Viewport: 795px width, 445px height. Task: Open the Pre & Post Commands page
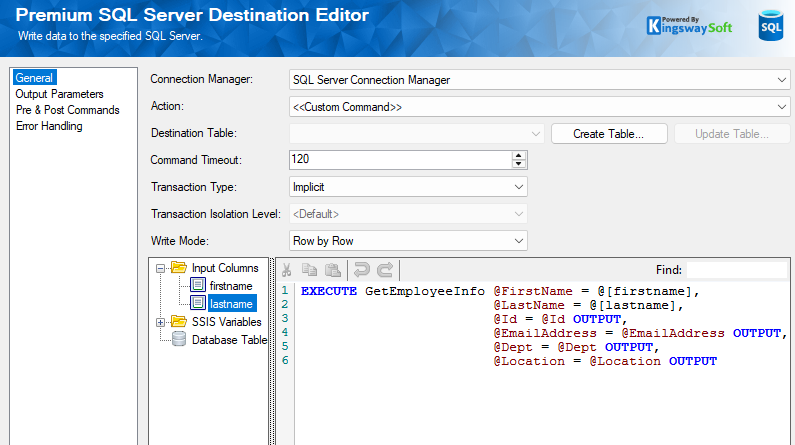[x=67, y=110]
